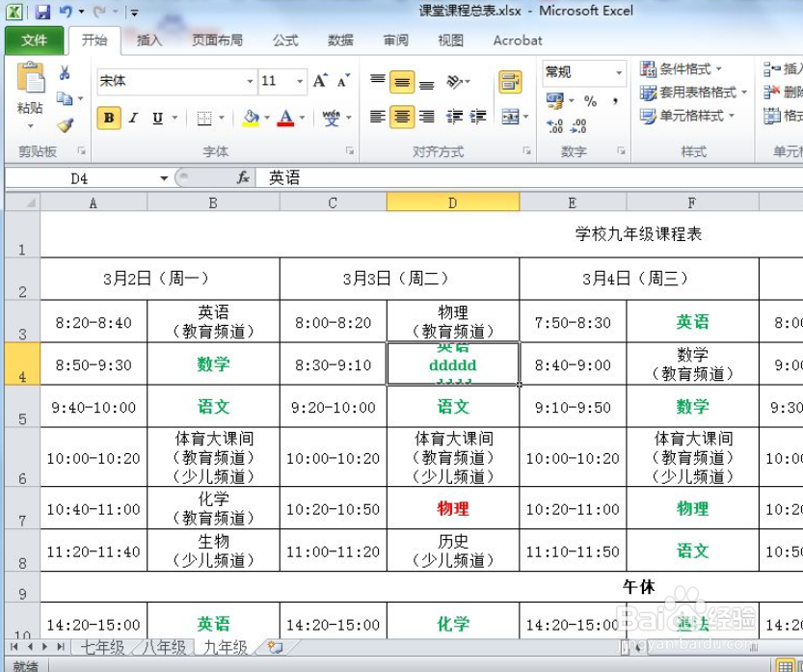
Task: Click the insert new worksheet tab icon
Action: 275,647
